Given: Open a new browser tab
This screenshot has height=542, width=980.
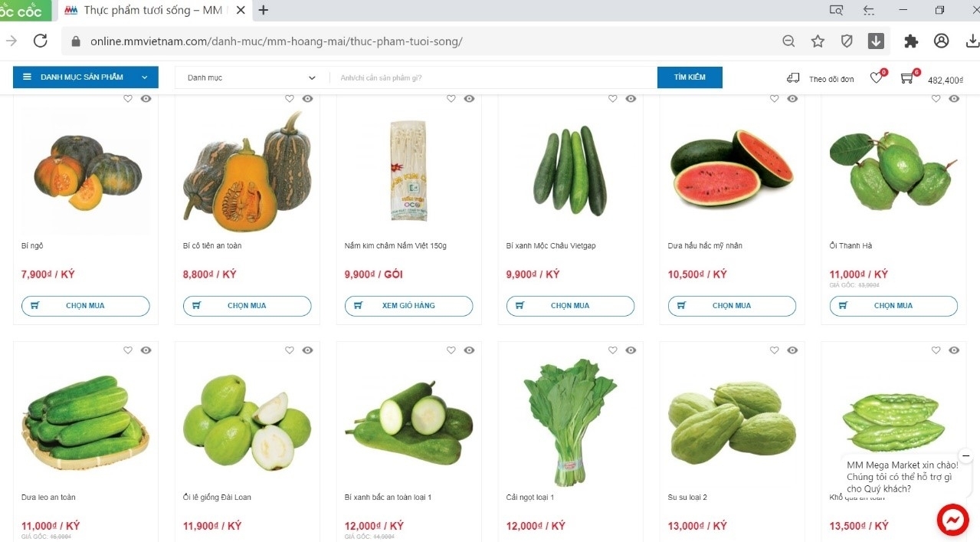Looking at the screenshot, I should (x=264, y=11).
